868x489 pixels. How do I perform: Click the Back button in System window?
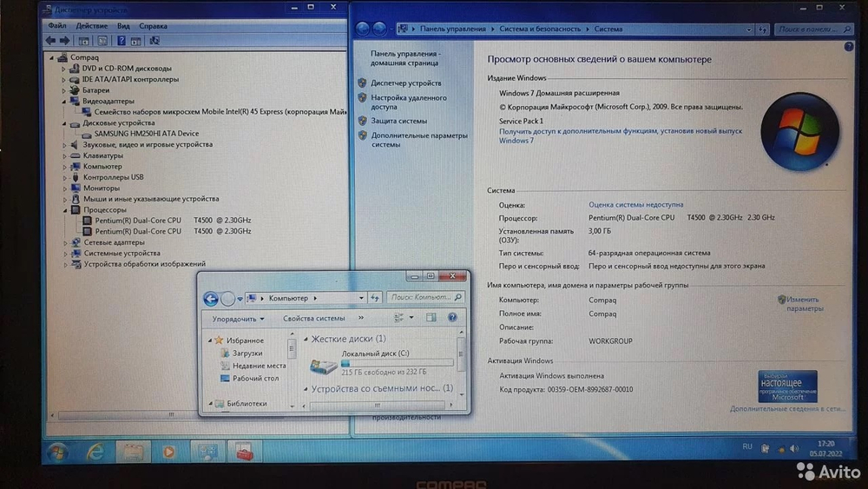point(363,29)
